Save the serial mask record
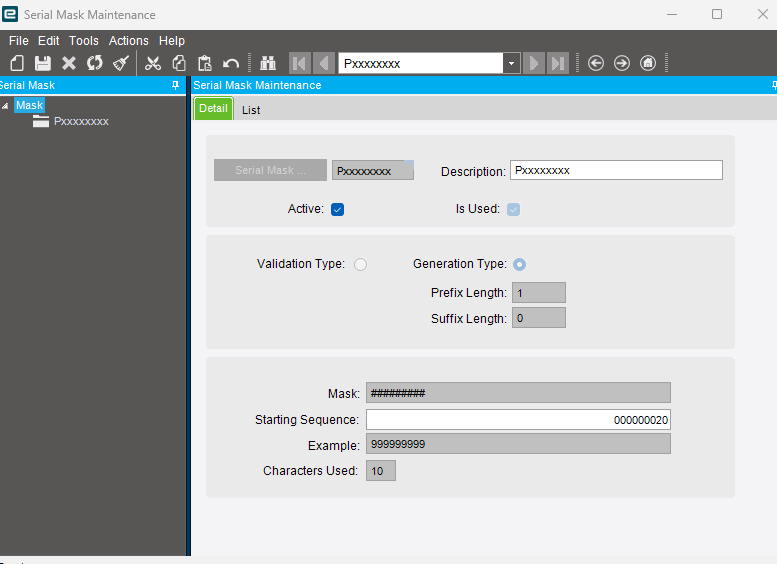Image resolution: width=777 pixels, height=564 pixels. [43, 63]
